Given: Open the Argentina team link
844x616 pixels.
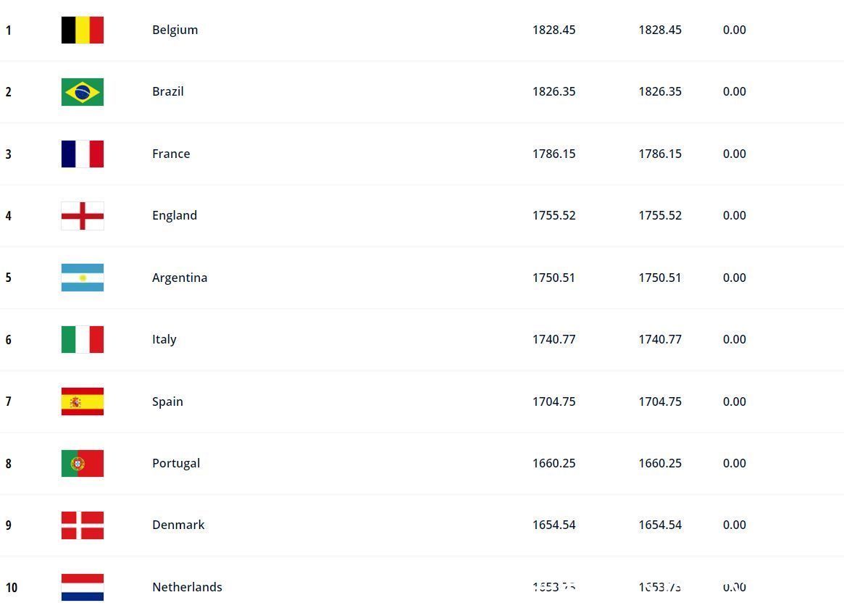Looking at the screenshot, I should pos(180,278).
